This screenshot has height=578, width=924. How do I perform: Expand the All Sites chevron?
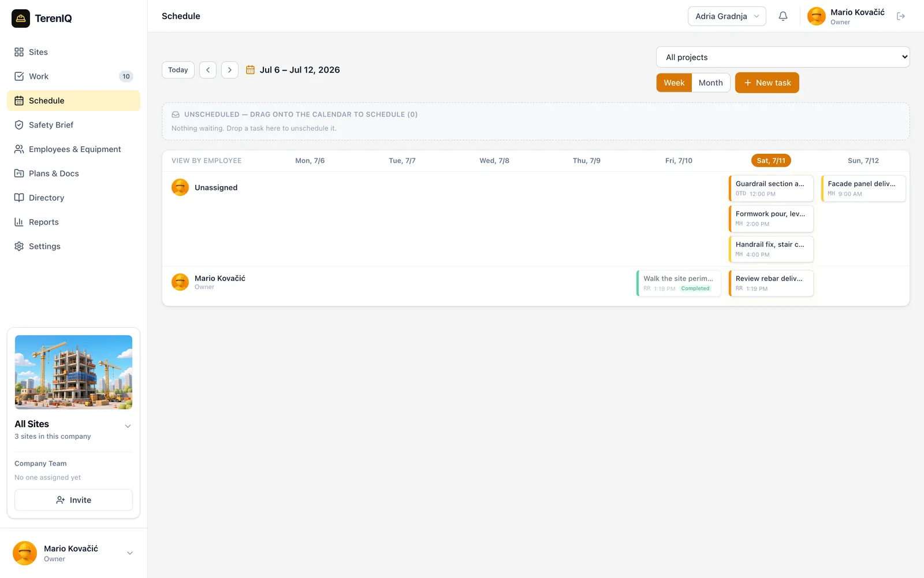[128, 426]
